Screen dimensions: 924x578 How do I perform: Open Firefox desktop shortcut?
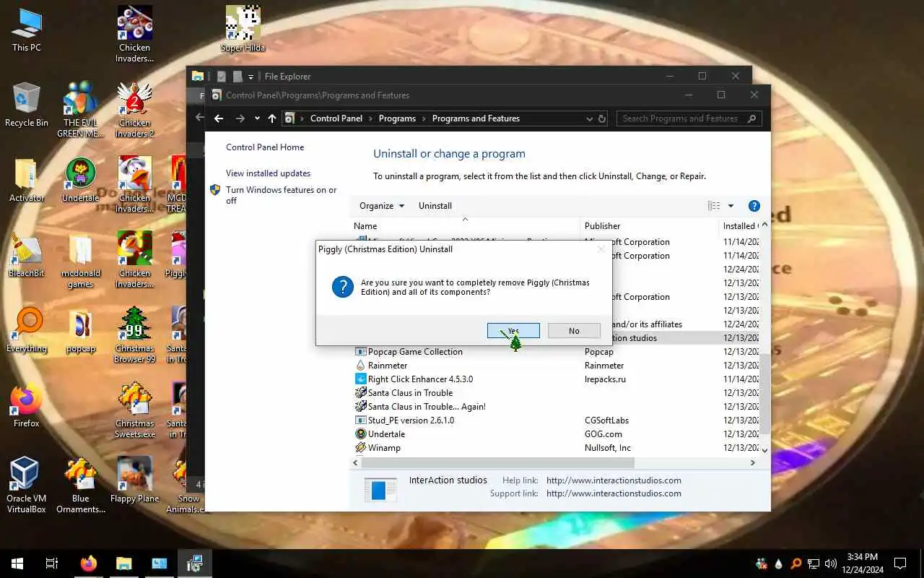click(x=27, y=406)
